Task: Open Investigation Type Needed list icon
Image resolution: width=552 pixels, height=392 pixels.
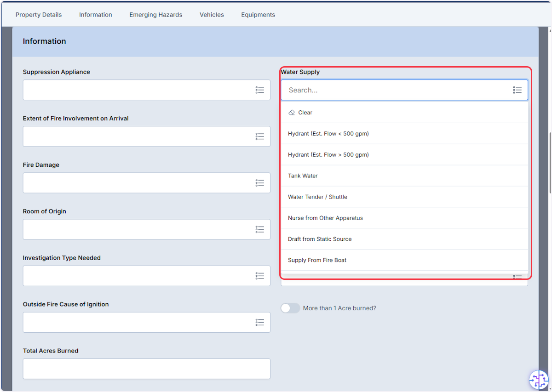Action: click(260, 276)
